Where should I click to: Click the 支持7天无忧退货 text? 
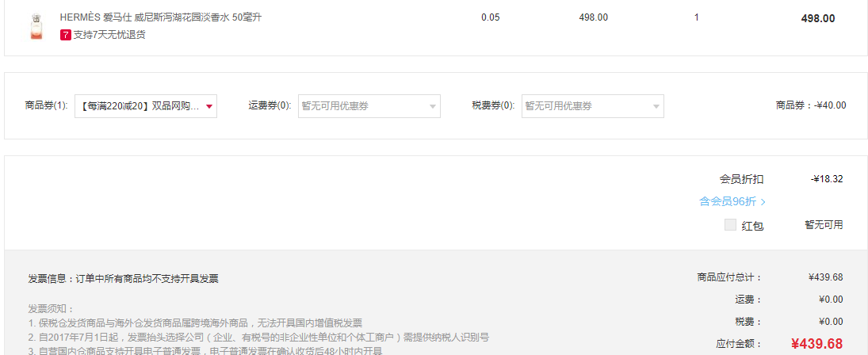tap(109, 35)
